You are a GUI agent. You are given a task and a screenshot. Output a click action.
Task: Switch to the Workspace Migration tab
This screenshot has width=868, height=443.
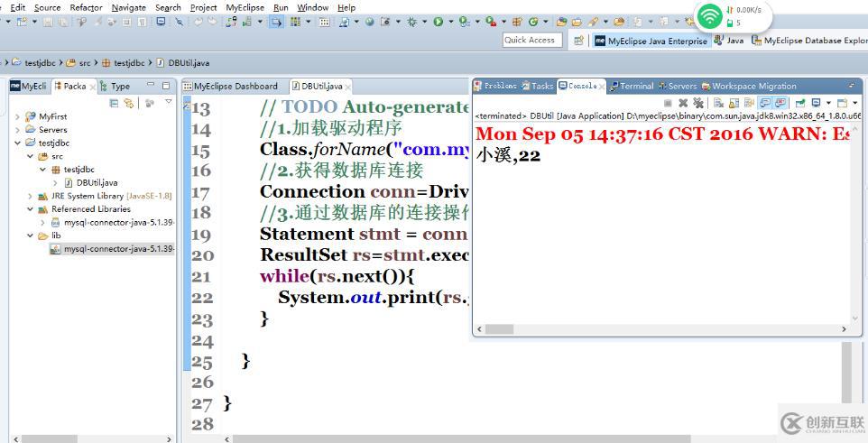[749, 86]
